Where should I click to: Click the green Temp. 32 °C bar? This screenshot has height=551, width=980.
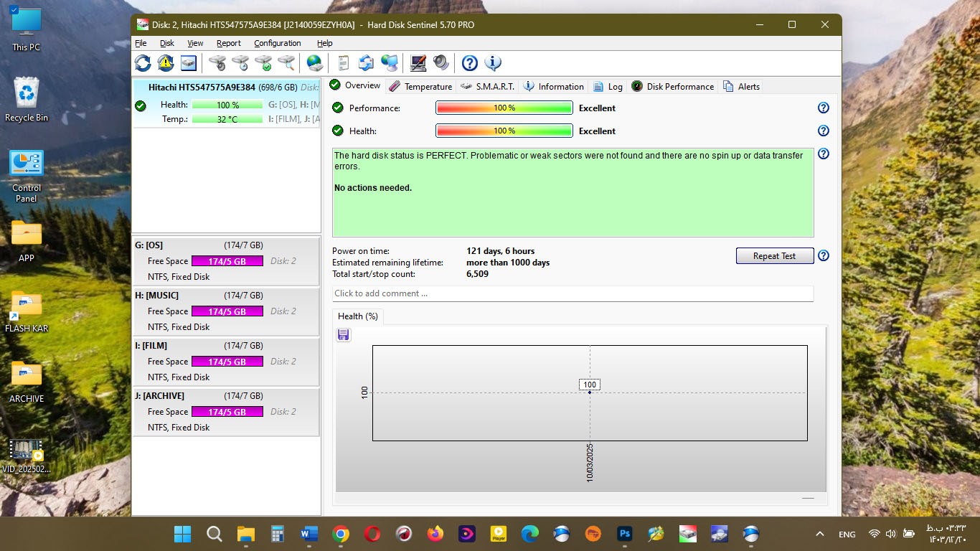pyautogui.click(x=227, y=119)
